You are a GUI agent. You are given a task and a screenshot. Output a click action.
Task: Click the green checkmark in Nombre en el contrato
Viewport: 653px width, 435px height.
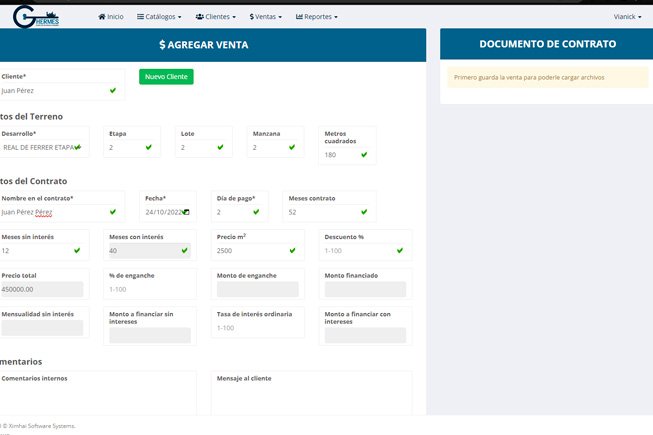pyautogui.click(x=113, y=212)
